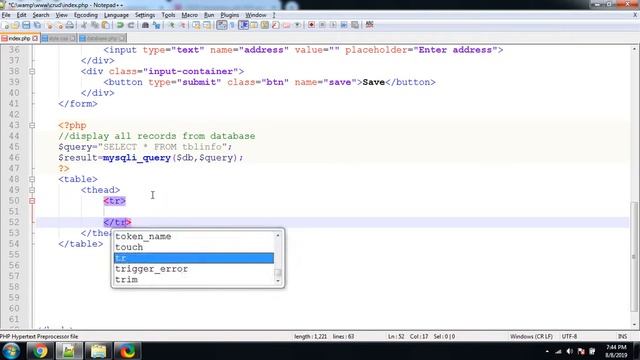Click the ABC spell check icon
The width and height of the screenshot is (640, 360).
click(x=369, y=25)
